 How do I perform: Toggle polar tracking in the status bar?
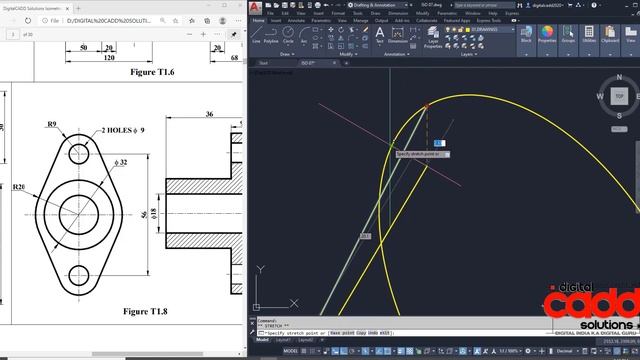pyautogui.click(x=352, y=351)
